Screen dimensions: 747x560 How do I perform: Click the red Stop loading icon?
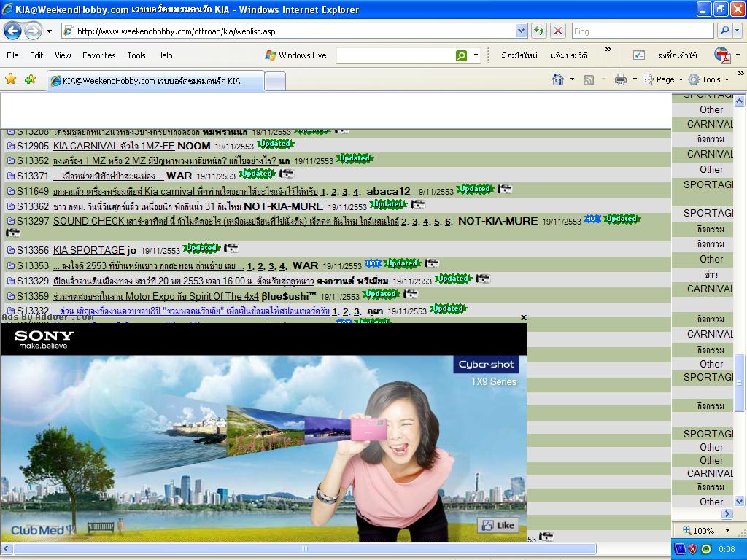558,31
